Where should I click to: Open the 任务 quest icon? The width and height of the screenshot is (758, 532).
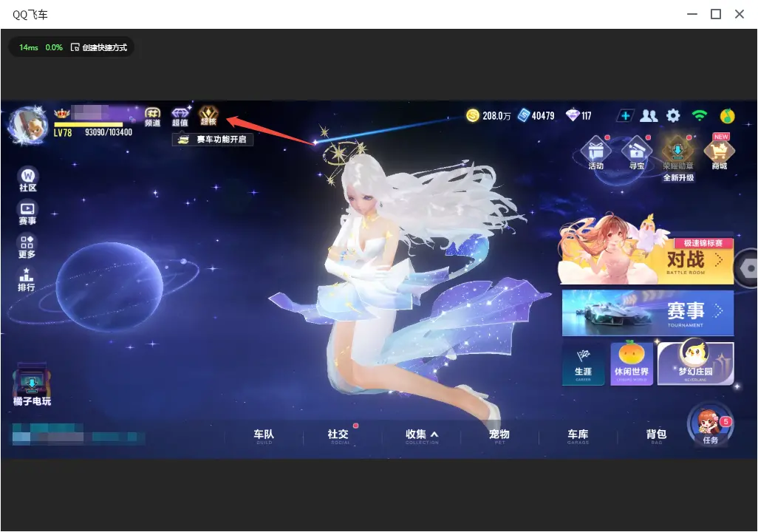click(710, 426)
